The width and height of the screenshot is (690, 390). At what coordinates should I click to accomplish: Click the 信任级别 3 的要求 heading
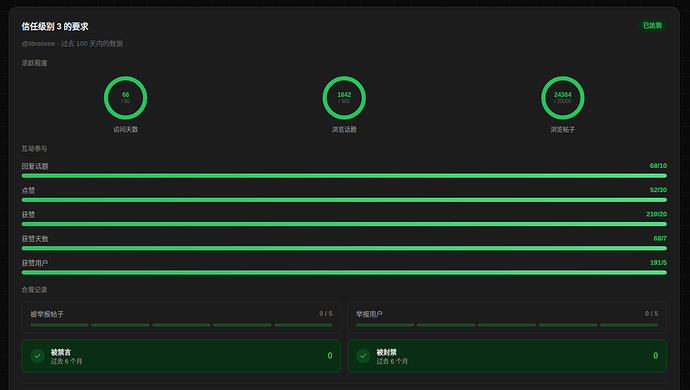coord(55,26)
